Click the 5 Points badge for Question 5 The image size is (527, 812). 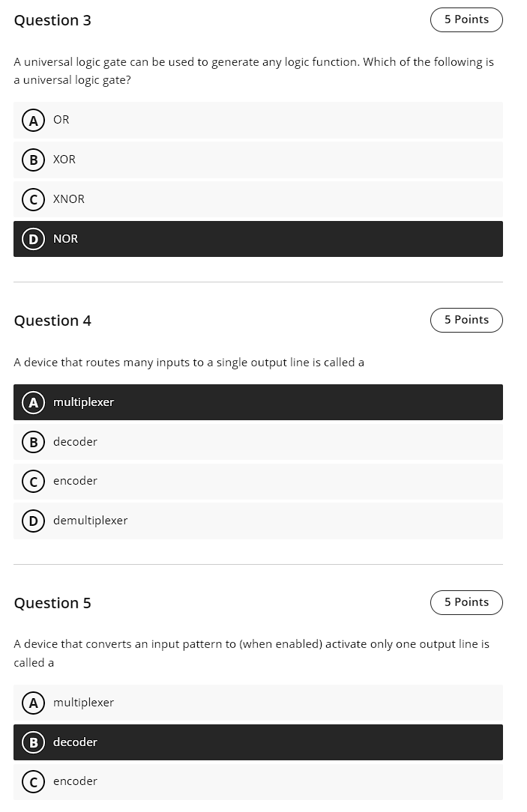466,602
